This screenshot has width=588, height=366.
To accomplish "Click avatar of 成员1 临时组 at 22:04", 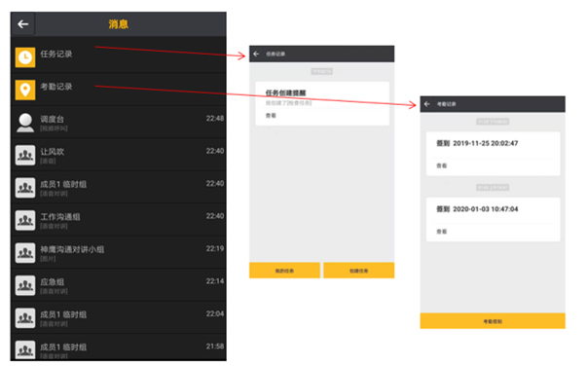I will point(25,318).
